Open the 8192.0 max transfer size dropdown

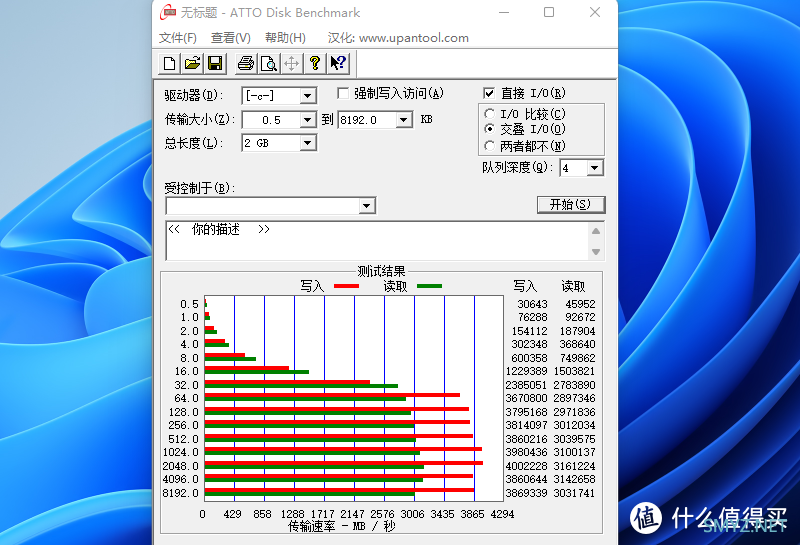click(404, 120)
